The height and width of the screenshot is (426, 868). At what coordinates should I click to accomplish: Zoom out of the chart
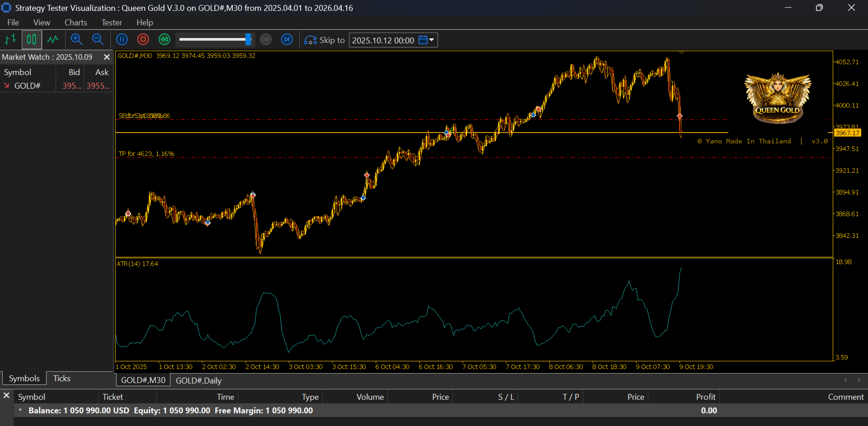[98, 40]
